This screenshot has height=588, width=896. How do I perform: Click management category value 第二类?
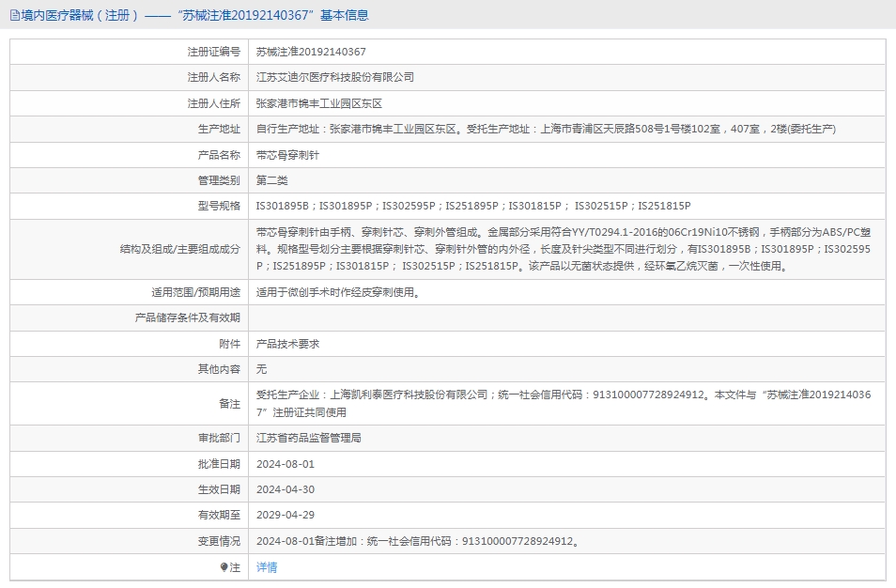coord(271,179)
